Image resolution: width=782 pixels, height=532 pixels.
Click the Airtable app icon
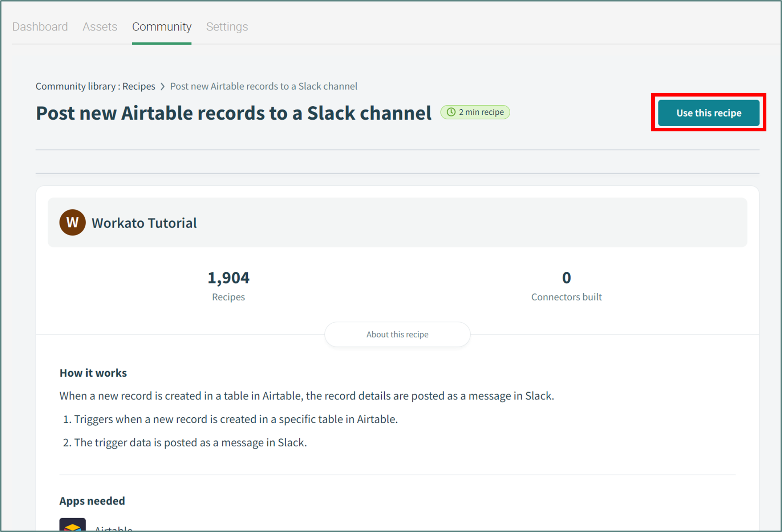72,525
